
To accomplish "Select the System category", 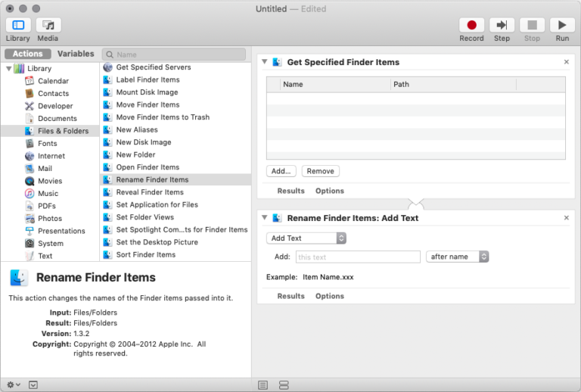I will [x=51, y=244].
